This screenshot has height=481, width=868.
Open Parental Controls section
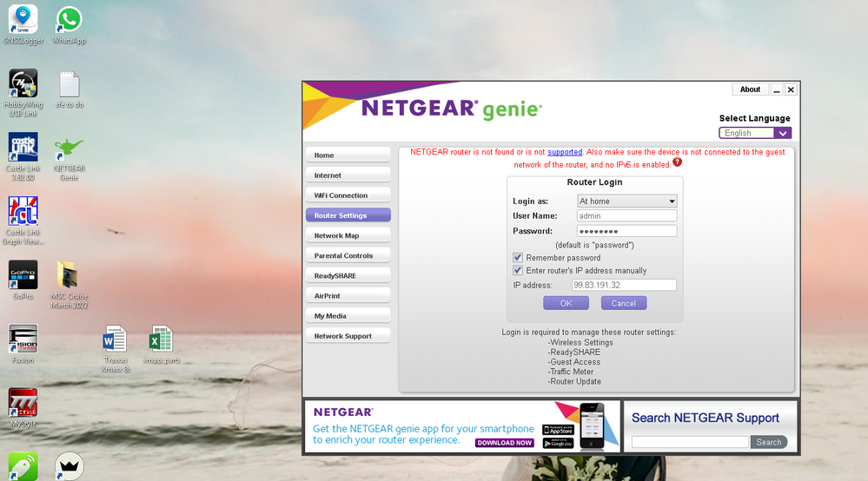[x=348, y=255]
